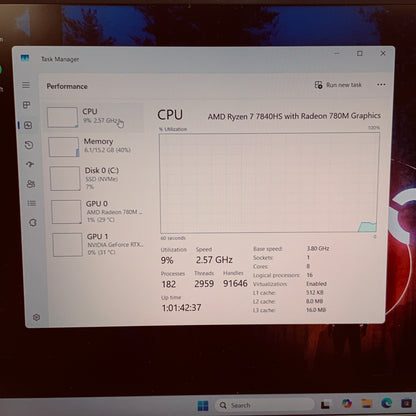416x416 pixels.
Task: Open the Windows Start menu
Action: click(x=203, y=406)
